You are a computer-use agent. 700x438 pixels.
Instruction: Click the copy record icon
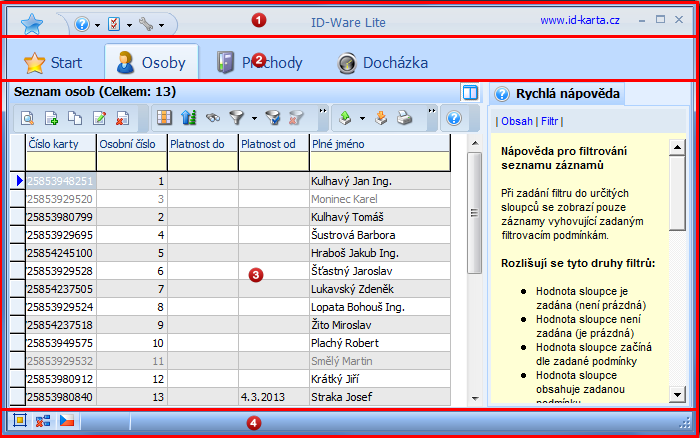[75, 118]
